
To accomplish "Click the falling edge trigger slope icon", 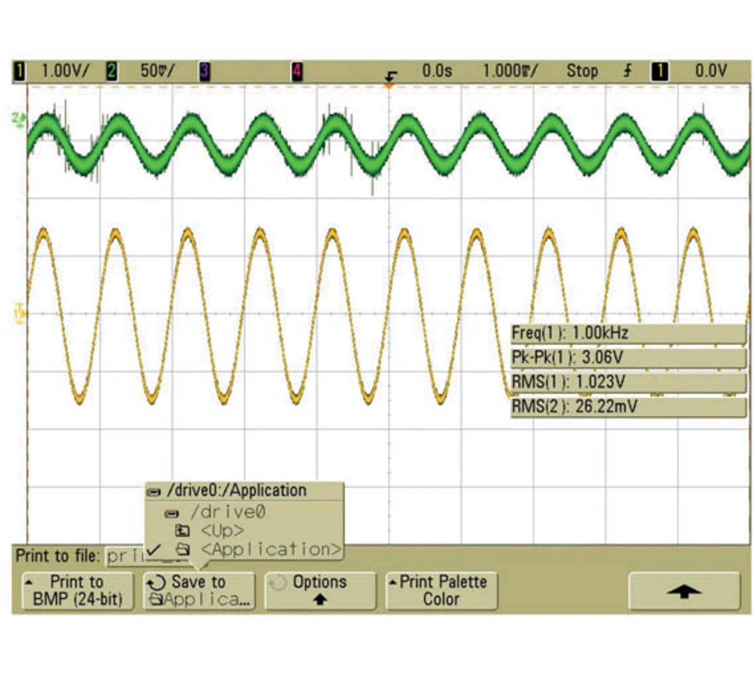I will pos(628,71).
